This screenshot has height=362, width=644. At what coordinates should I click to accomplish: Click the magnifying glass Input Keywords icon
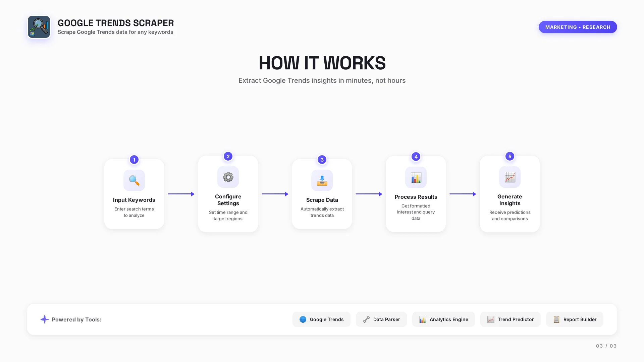(134, 180)
